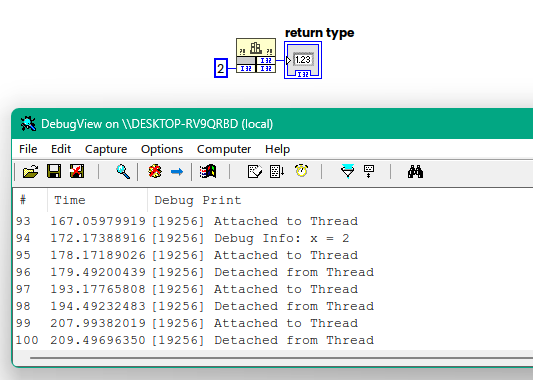Open the Help menu
533x380 pixels.
(x=277, y=149)
